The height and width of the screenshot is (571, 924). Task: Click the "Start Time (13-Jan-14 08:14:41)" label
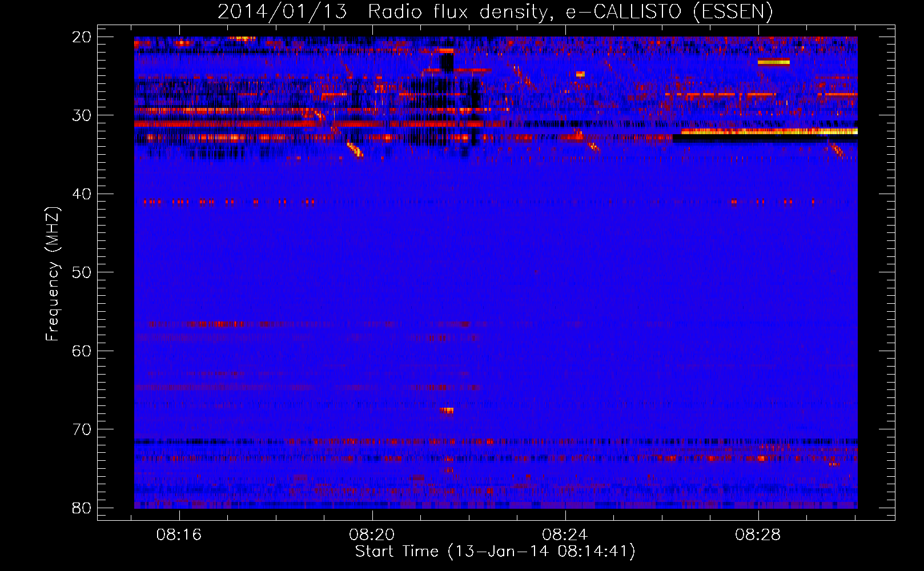click(495, 552)
